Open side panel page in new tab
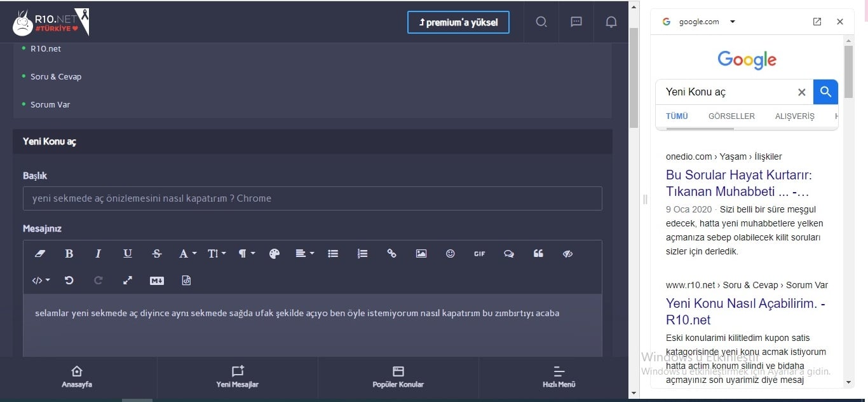This screenshot has width=868, height=402. pos(817,22)
